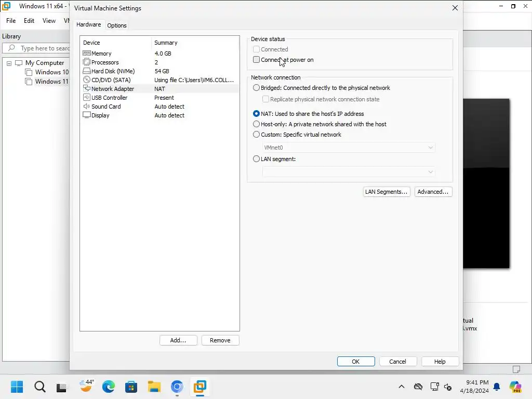This screenshot has height=399, width=532.
Task: Select the Network Adapter icon
Action: 87,88
